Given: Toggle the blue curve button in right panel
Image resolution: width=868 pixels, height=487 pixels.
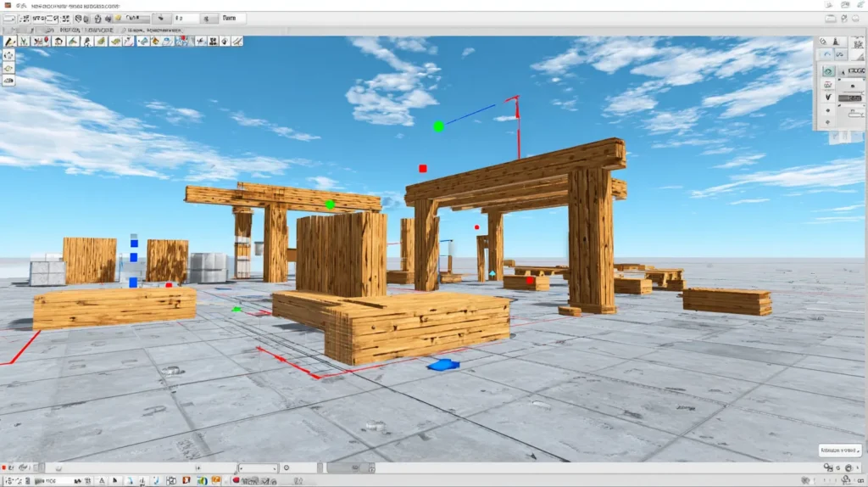Looking at the screenshot, I should 828,55.
